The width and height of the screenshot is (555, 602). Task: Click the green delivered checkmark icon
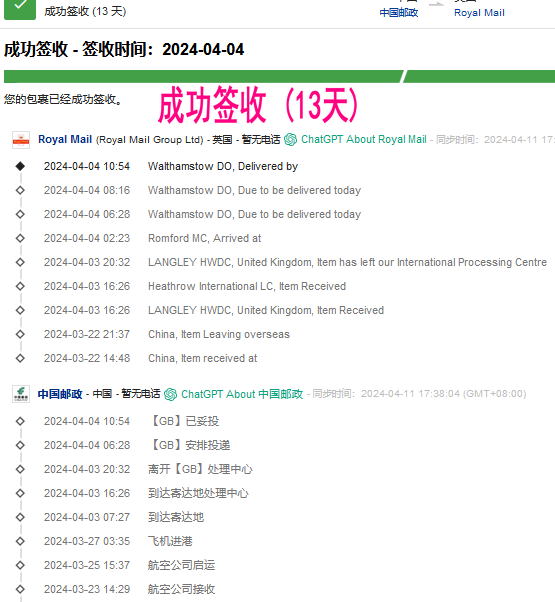coord(20,9)
